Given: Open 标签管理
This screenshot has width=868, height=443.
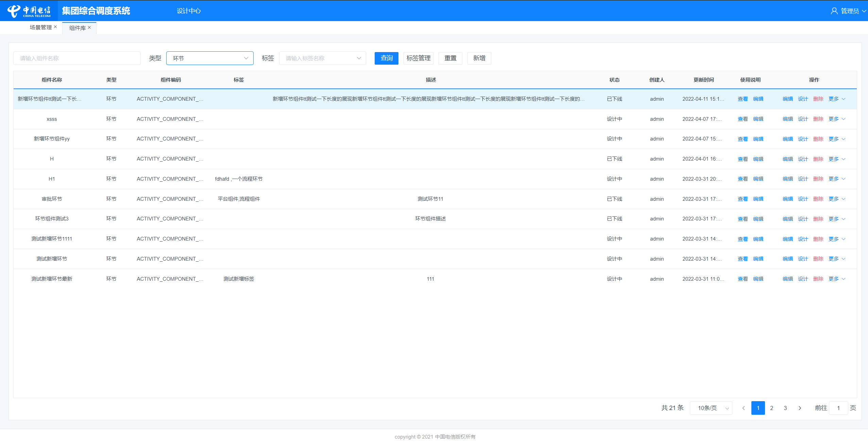Looking at the screenshot, I should (x=419, y=58).
